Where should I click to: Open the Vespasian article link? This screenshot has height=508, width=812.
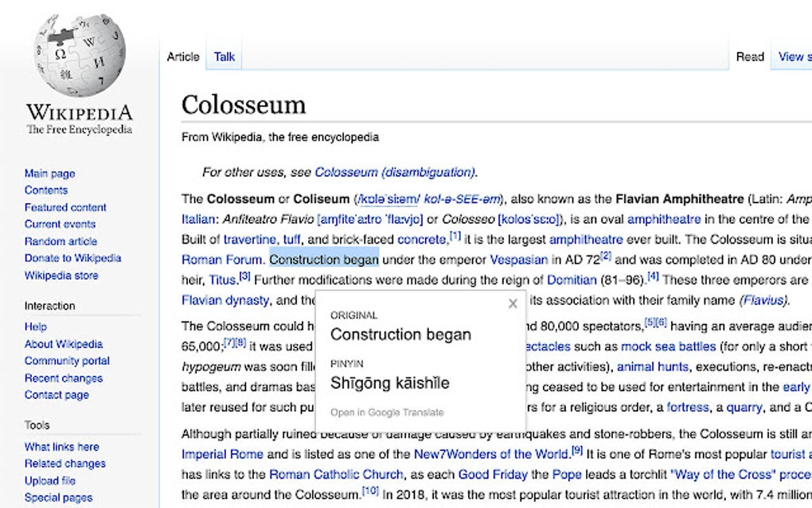pyautogui.click(x=519, y=259)
